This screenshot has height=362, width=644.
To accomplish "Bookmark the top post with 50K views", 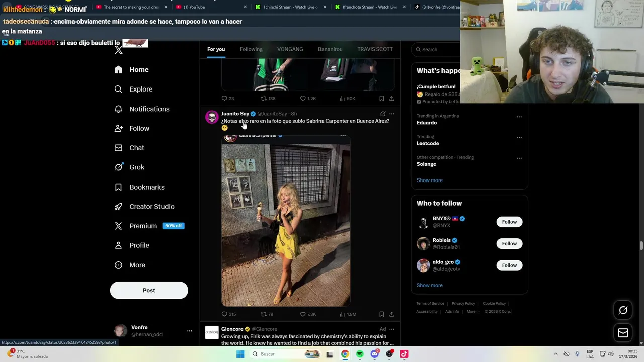I will (381, 98).
